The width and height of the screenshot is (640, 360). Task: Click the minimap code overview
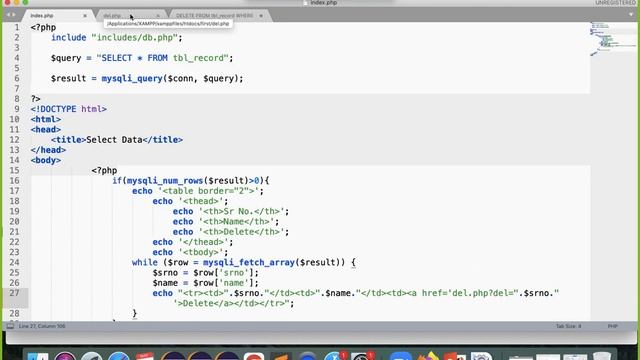(612, 40)
